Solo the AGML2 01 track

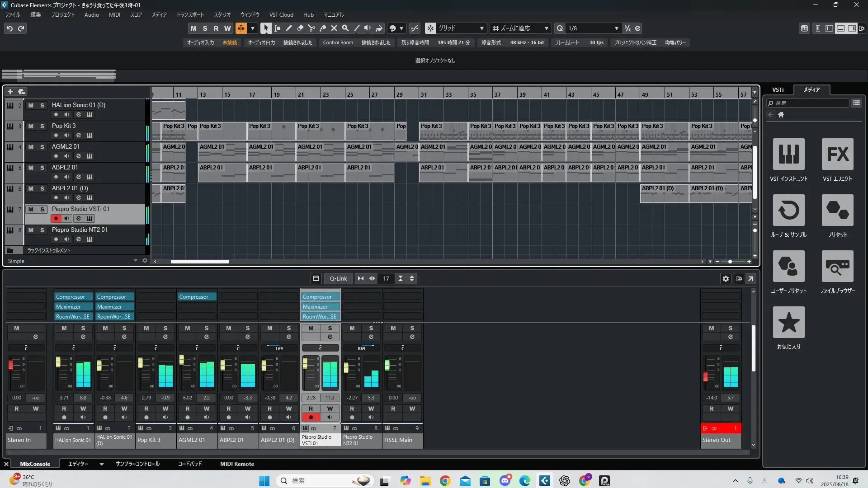click(42, 147)
